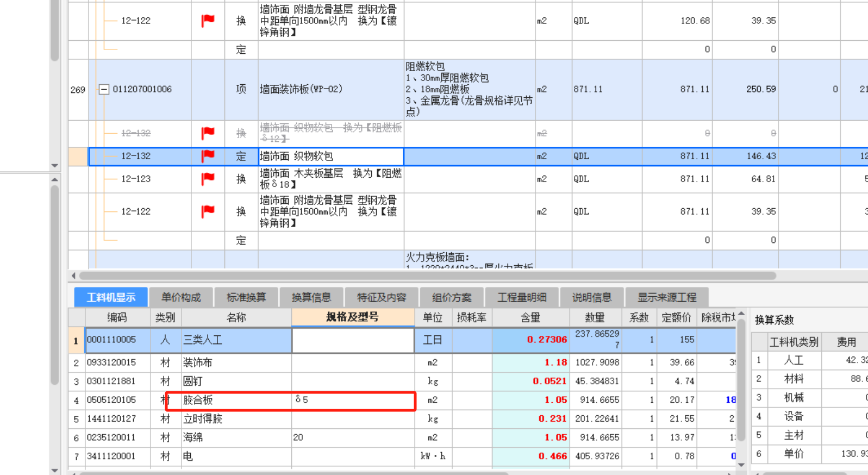Click 含量 value 0.0521 for 圆钉
The height and width of the screenshot is (475, 868).
click(x=549, y=382)
